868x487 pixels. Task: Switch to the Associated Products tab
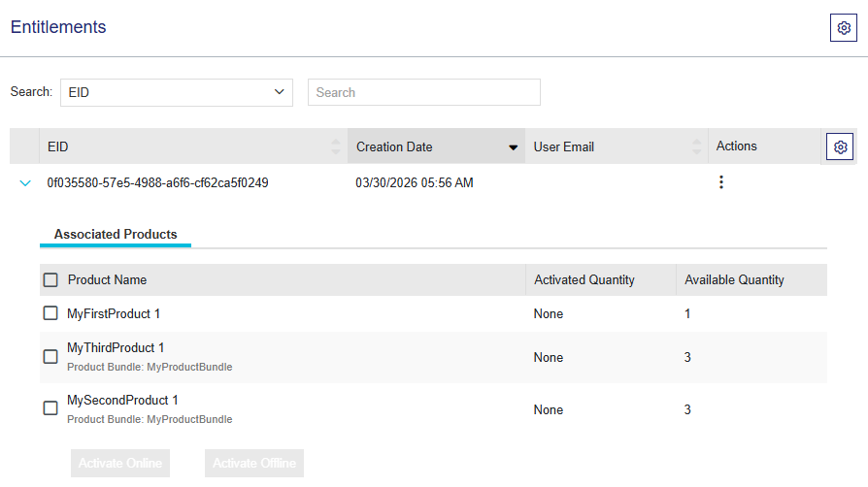coord(116,234)
